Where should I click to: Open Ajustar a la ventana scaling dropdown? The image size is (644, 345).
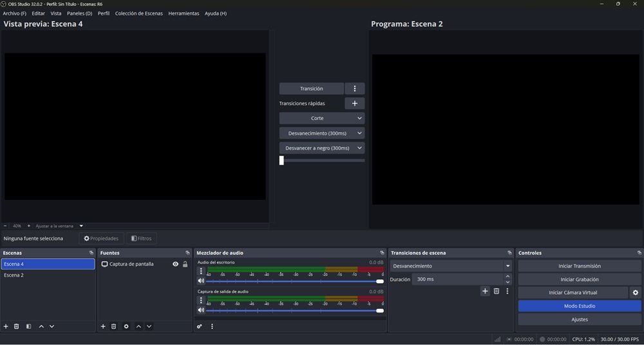click(81, 226)
